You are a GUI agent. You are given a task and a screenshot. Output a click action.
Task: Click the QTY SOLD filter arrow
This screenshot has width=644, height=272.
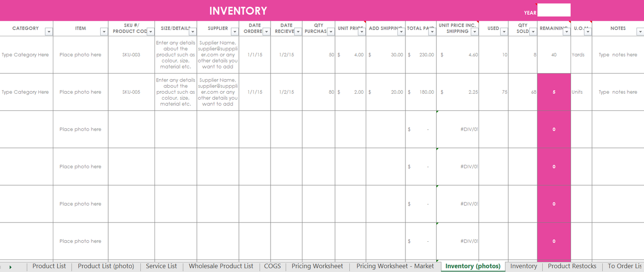[533, 32]
